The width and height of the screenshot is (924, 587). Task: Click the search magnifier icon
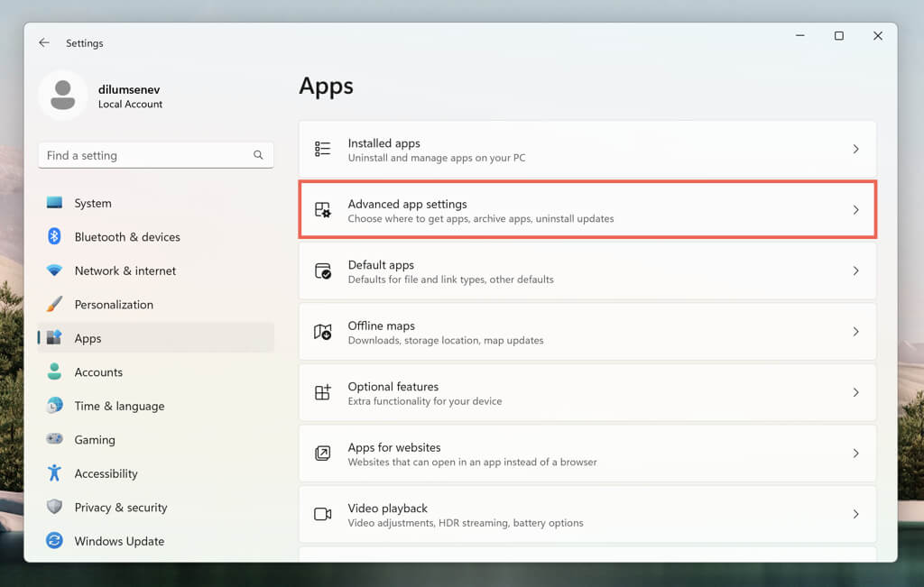(x=258, y=155)
